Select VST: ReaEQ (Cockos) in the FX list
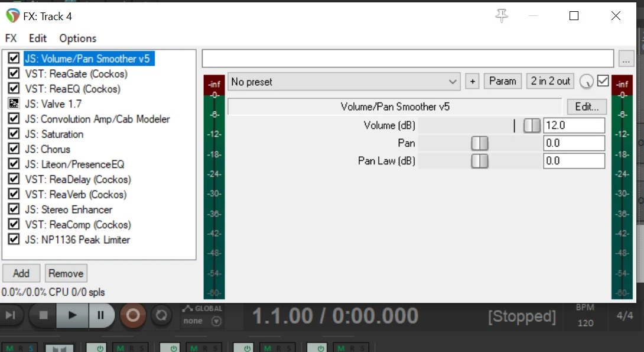Screen dimensions: 644x352 [x=73, y=89]
